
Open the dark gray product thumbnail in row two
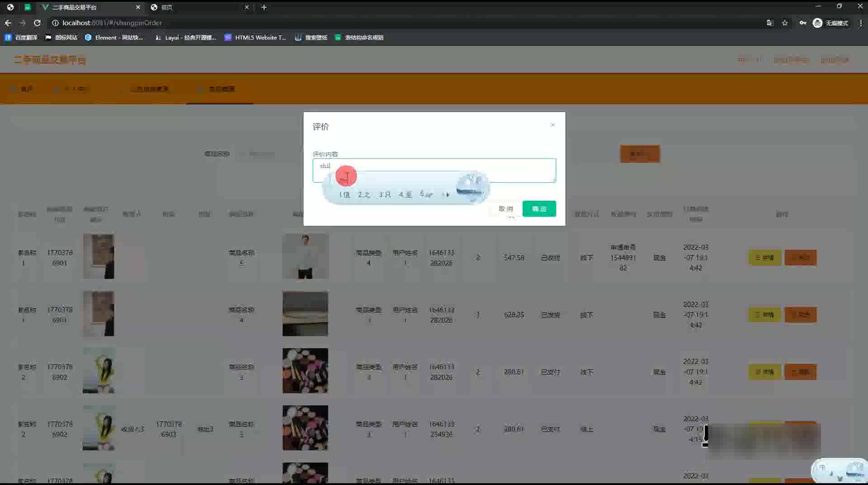305,314
